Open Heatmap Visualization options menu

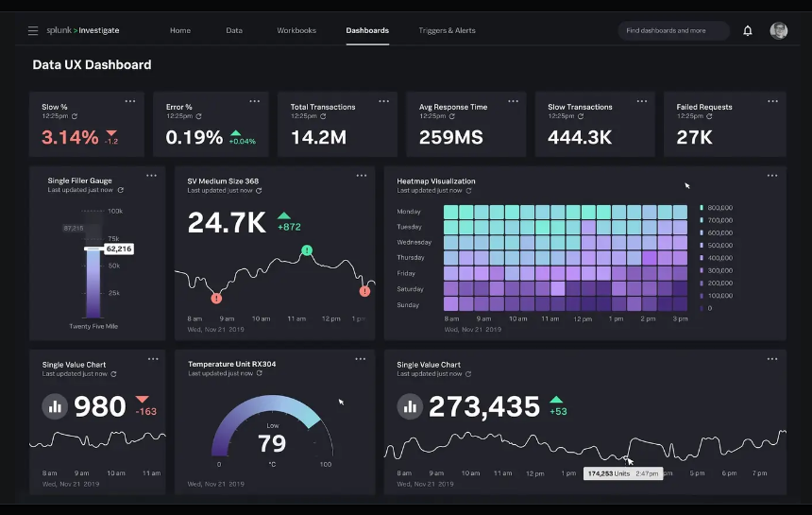coord(772,176)
